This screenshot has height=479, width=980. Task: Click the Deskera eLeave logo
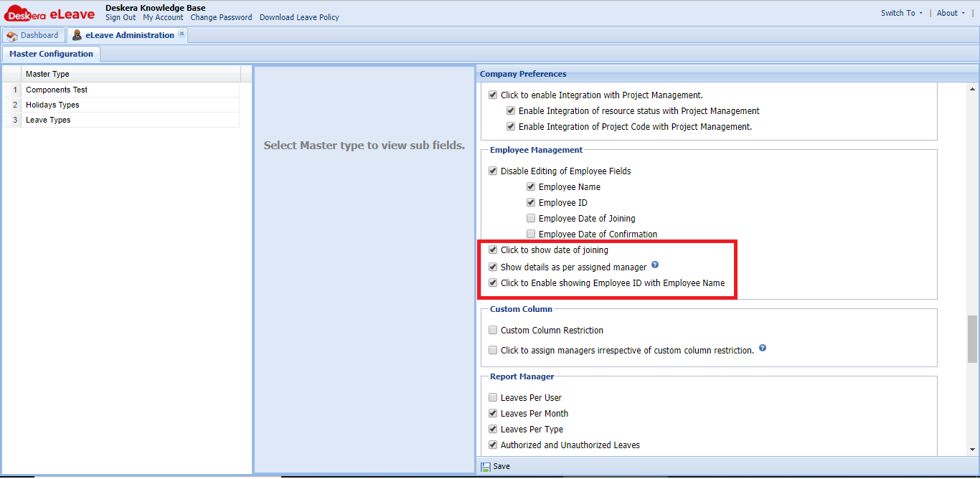click(x=50, y=14)
